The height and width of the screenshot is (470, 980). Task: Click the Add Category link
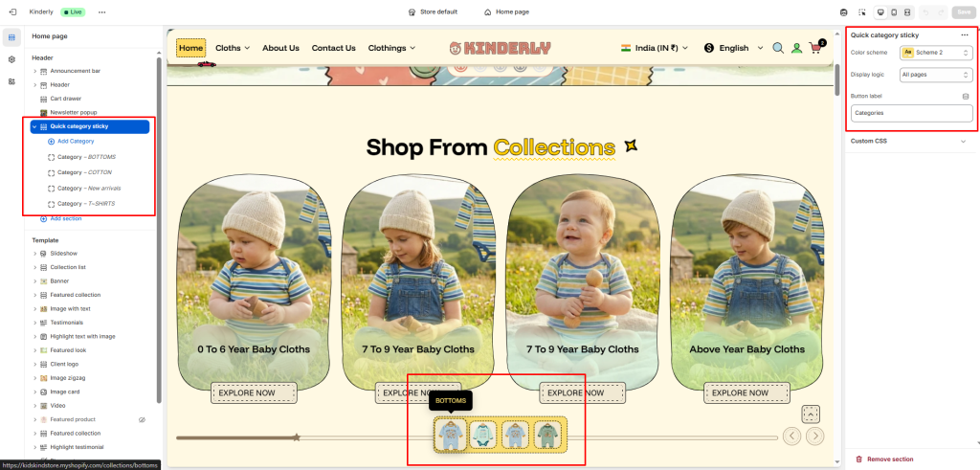click(76, 142)
